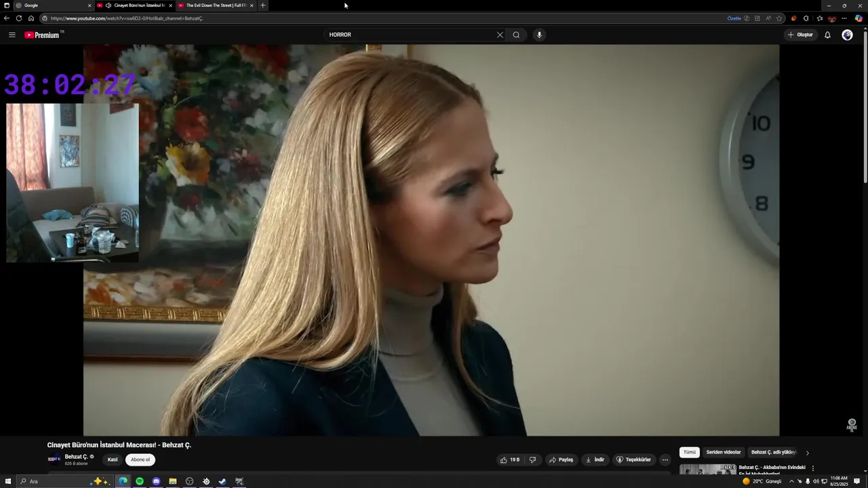Open the weather widget 20°C Güneşli

point(762,481)
